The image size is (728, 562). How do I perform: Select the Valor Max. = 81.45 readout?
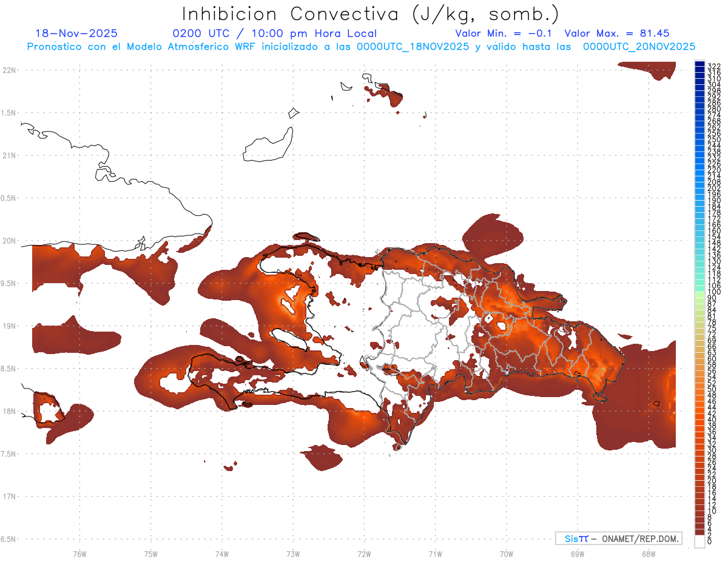click(617, 33)
